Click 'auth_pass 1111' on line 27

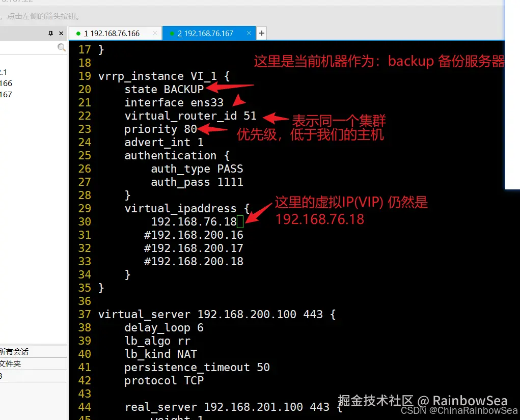[x=197, y=182]
